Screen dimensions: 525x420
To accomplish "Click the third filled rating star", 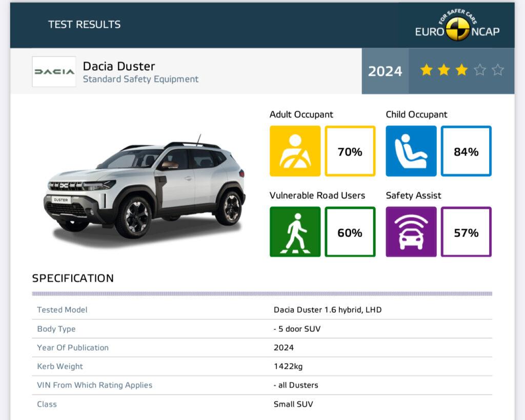I will pos(461,70).
